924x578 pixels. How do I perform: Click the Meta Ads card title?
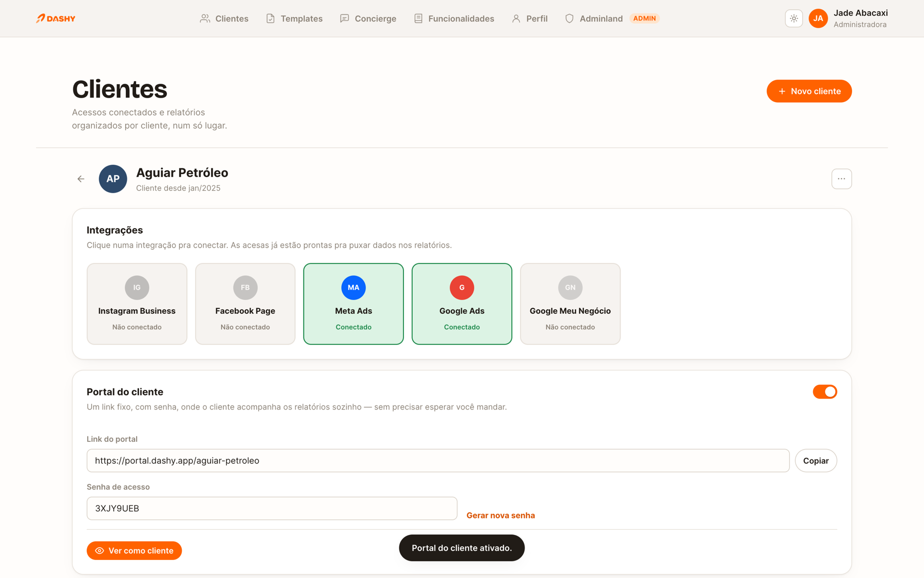(x=354, y=311)
